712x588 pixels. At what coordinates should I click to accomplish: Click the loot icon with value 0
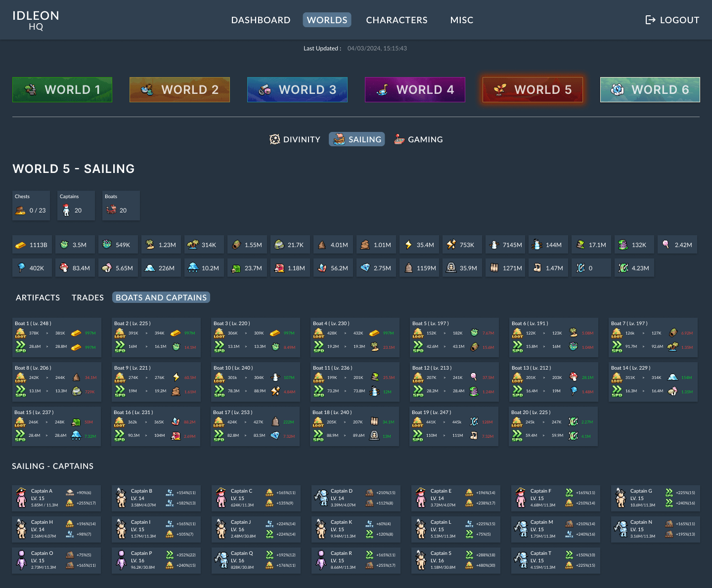[x=580, y=268]
